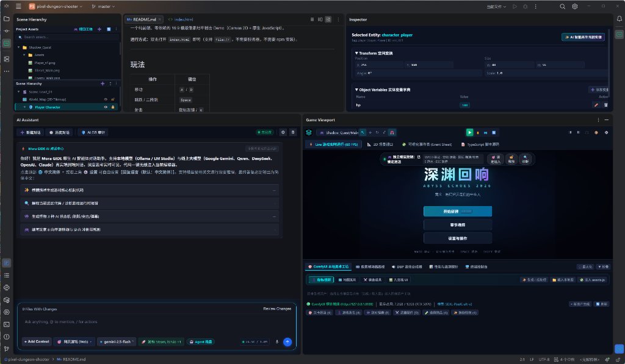This screenshot has width=625, height=364.
Task: Click the Add Context button
Action: 36,341
